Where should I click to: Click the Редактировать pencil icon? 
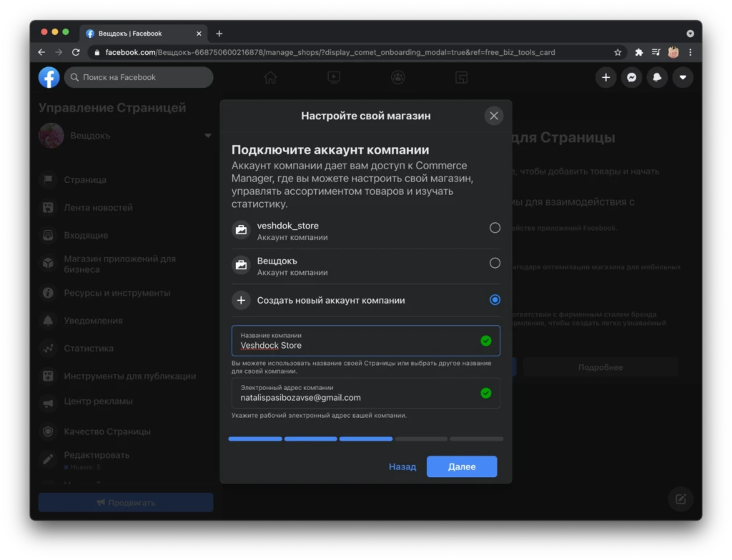[x=48, y=459]
